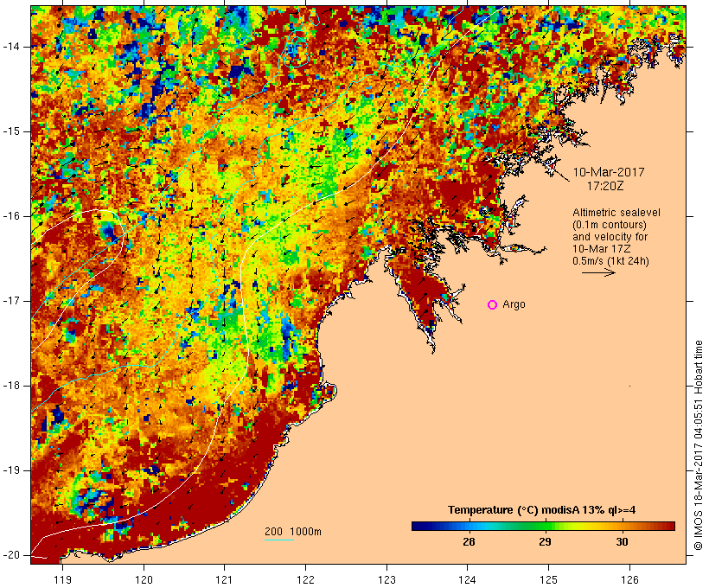The image size is (709, 588).
Task: Click the '123' longitude axis label
Action: point(386,580)
